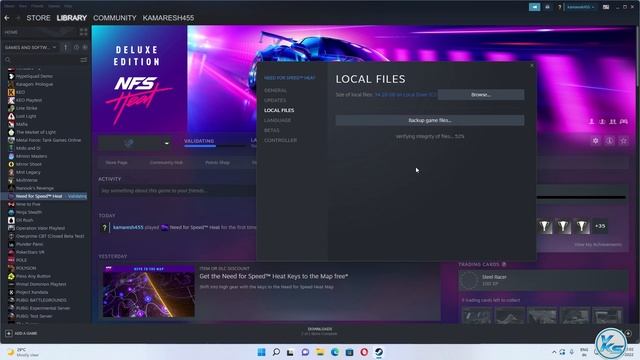Viewport: 640px width, 360px height.
Task: Add a game to the library
Action: click(21, 333)
